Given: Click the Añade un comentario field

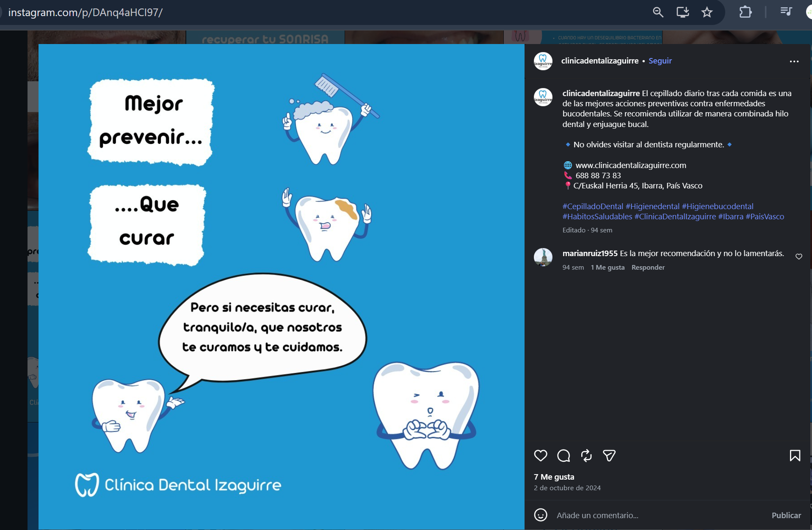Looking at the screenshot, I should pyautogui.click(x=658, y=515).
